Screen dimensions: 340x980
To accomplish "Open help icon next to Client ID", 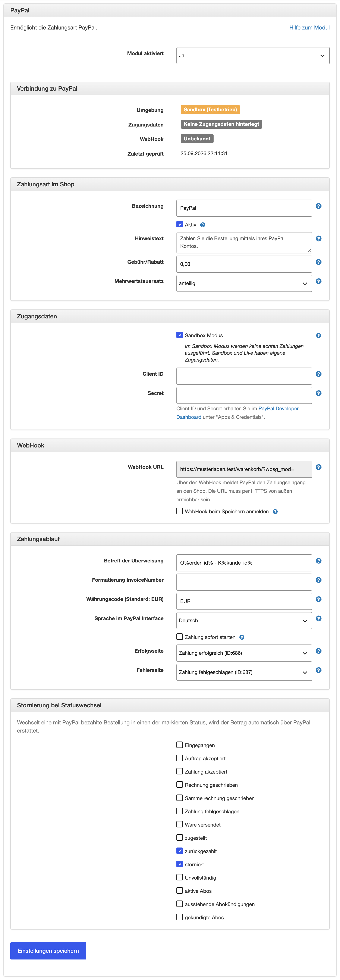I will (x=319, y=374).
